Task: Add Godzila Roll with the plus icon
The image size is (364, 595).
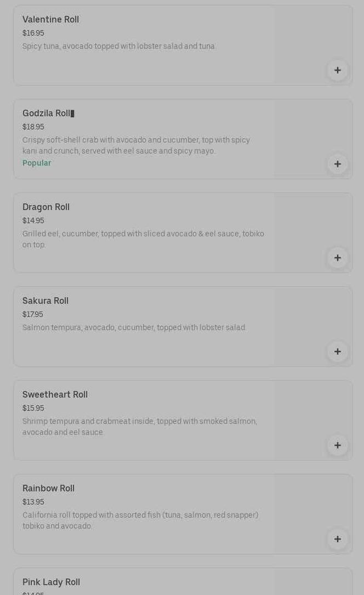Action: [x=337, y=164]
